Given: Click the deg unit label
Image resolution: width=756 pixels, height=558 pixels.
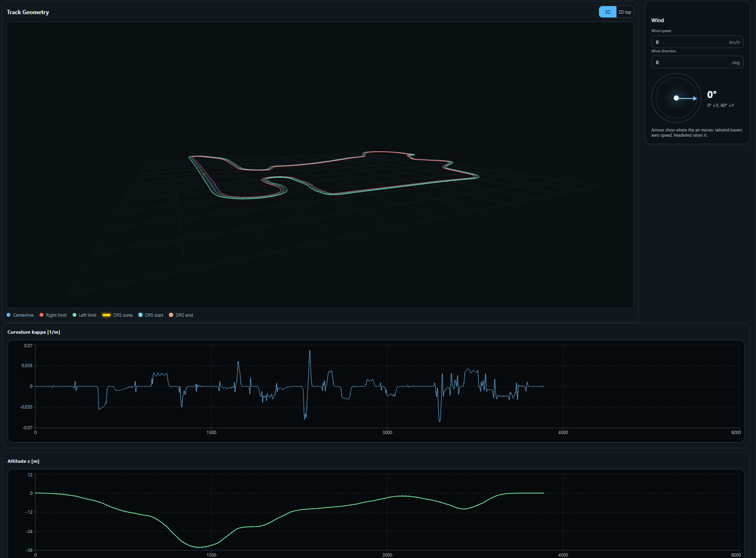Looking at the screenshot, I should (x=736, y=63).
